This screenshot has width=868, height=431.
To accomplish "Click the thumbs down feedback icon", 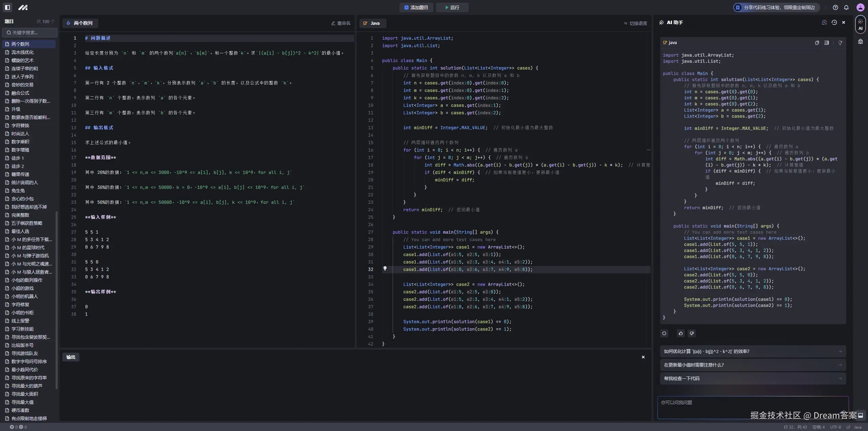I will 692,333.
